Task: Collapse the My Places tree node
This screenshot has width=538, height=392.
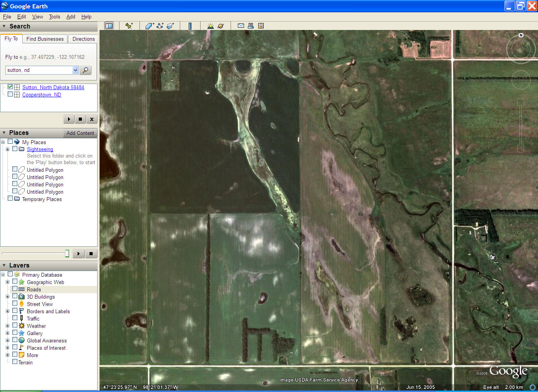Action: pyautogui.click(x=3, y=142)
